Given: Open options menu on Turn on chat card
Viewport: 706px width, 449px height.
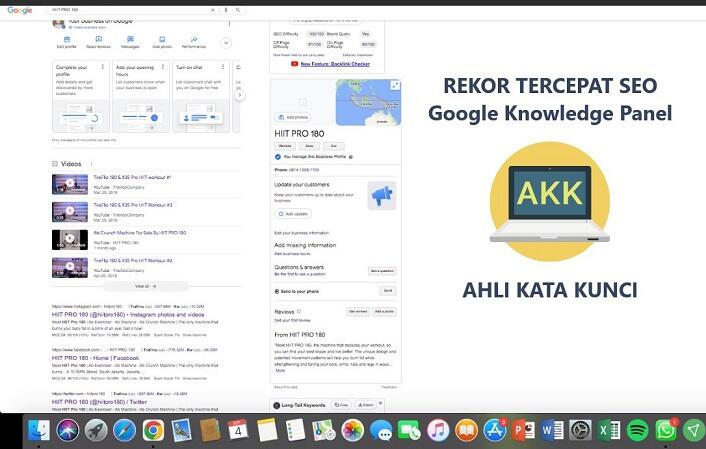Looking at the screenshot, I should 223,67.
